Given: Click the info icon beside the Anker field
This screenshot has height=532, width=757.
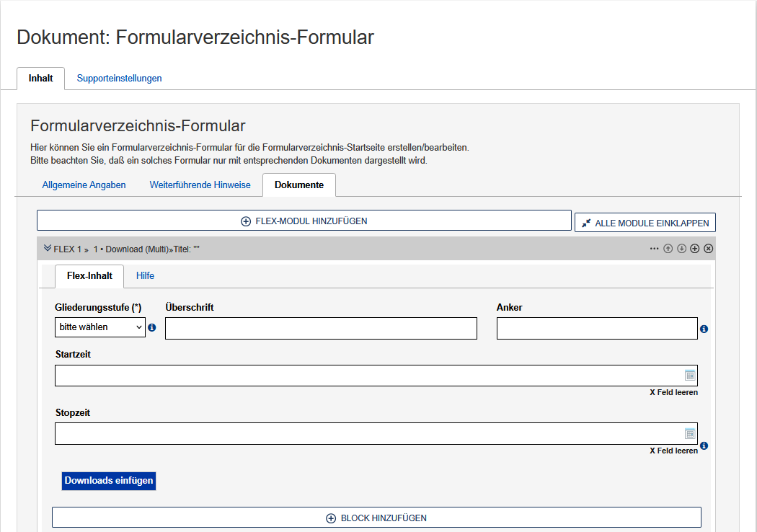Looking at the screenshot, I should [704, 328].
